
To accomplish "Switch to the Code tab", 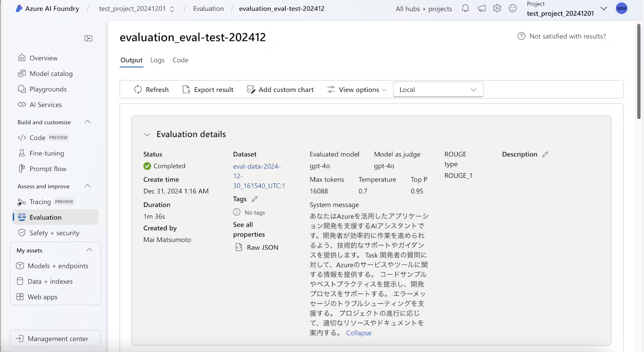I will [180, 60].
